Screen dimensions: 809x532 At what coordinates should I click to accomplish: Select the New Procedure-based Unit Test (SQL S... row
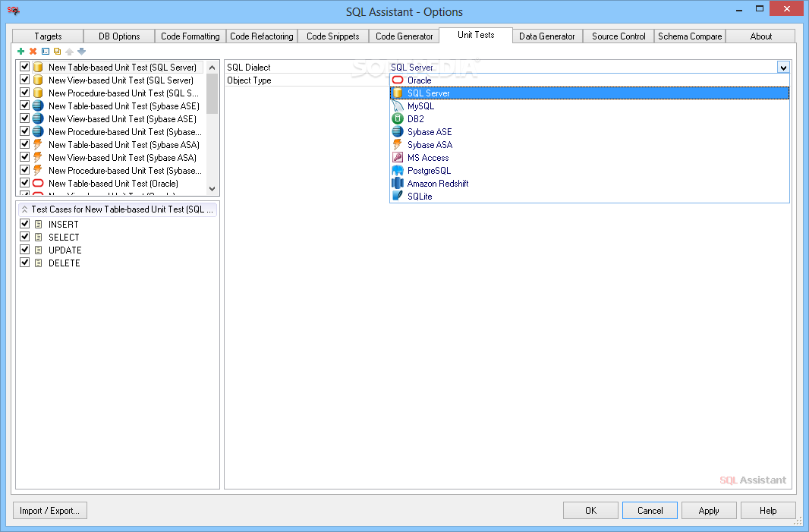pyautogui.click(x=110, y=93)
